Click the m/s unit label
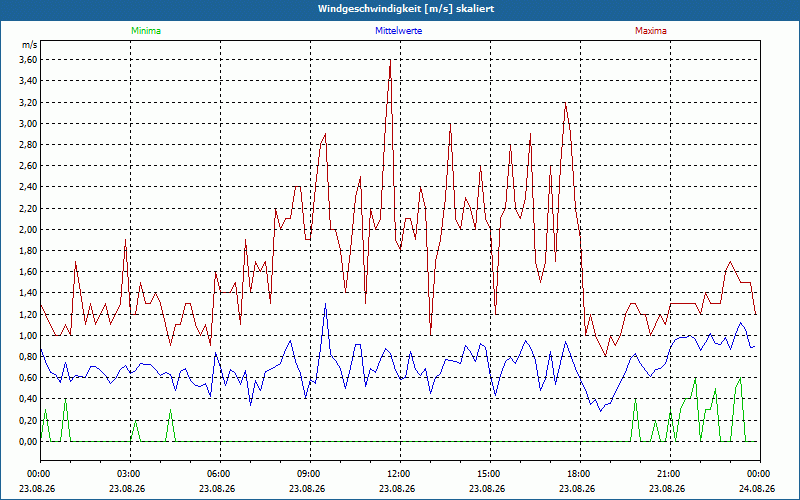Viewport: 800px width, 500px height. (30, 45)
